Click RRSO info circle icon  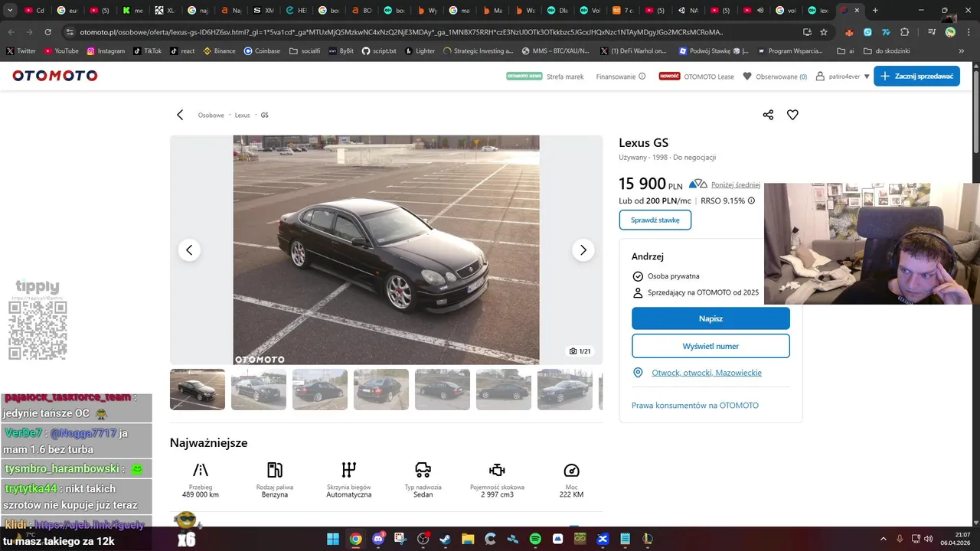(x=751, y=201)
